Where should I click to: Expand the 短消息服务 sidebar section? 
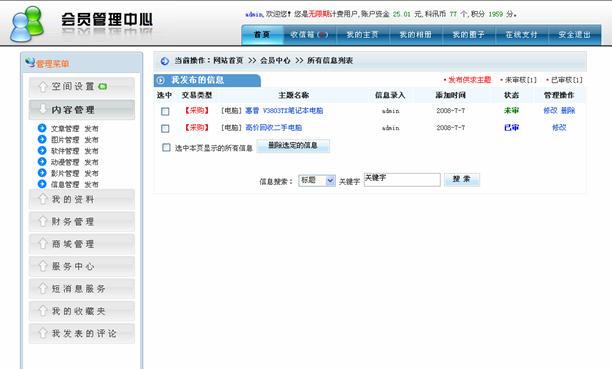click(x=82, y=289)
